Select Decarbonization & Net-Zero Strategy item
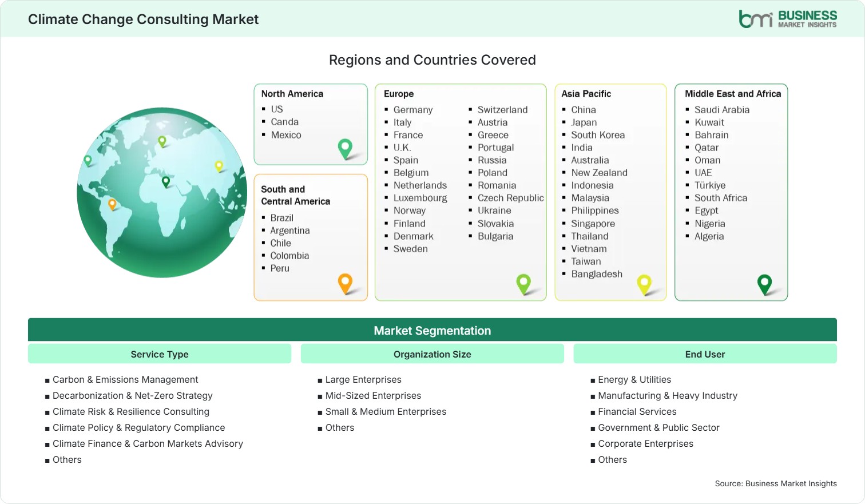This screenshot has width=865, height=504. 132,395
